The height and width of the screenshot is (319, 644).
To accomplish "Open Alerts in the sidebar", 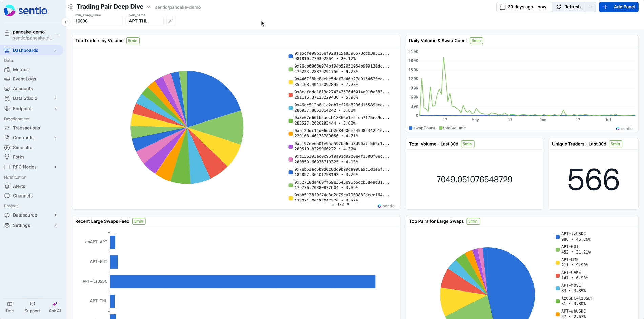I will click(x=32, y=186).
